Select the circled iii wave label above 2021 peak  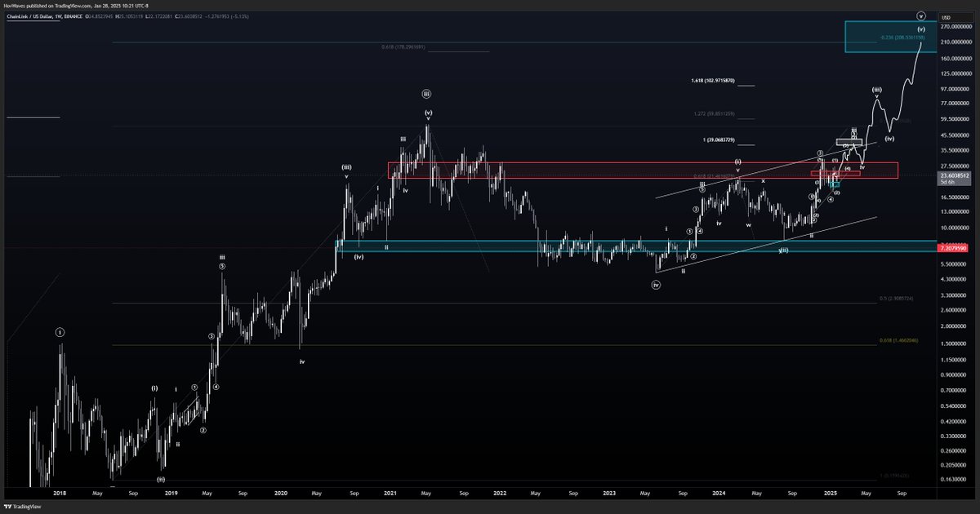pos(426,95)
